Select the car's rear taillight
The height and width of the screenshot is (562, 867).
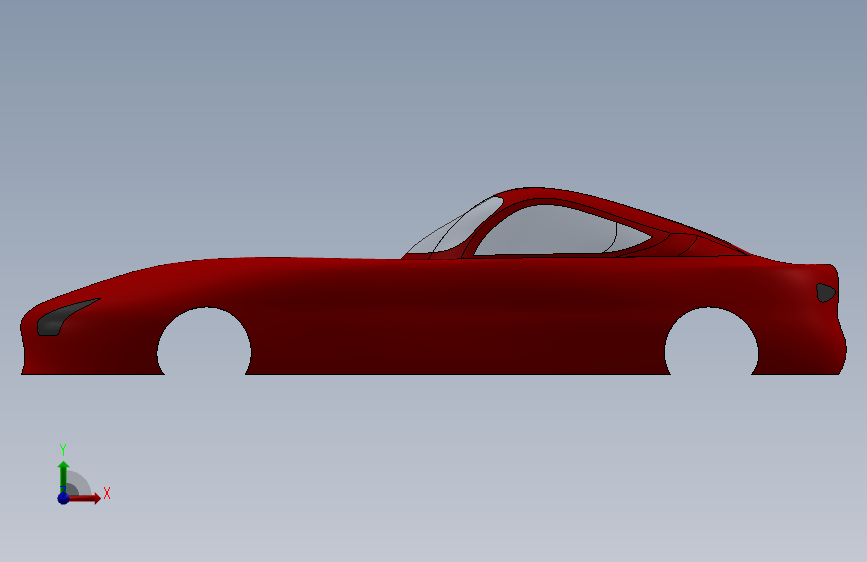point(826,293)
